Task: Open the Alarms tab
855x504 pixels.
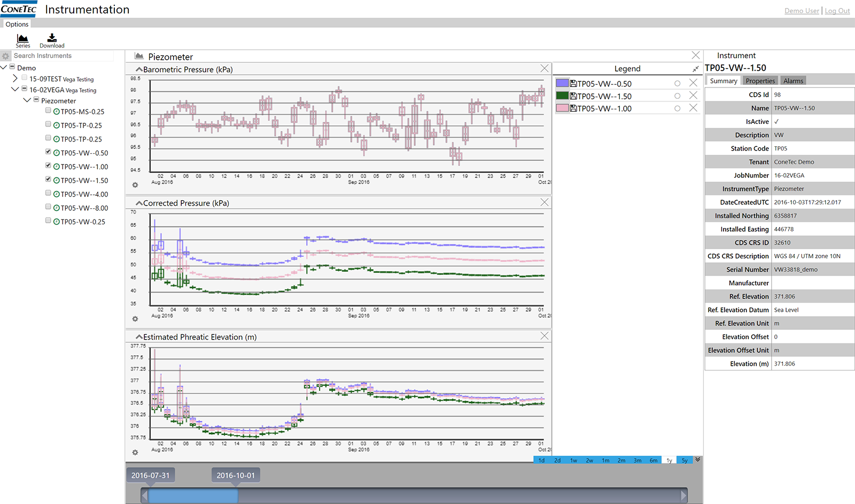Action: tap(793, 81)
